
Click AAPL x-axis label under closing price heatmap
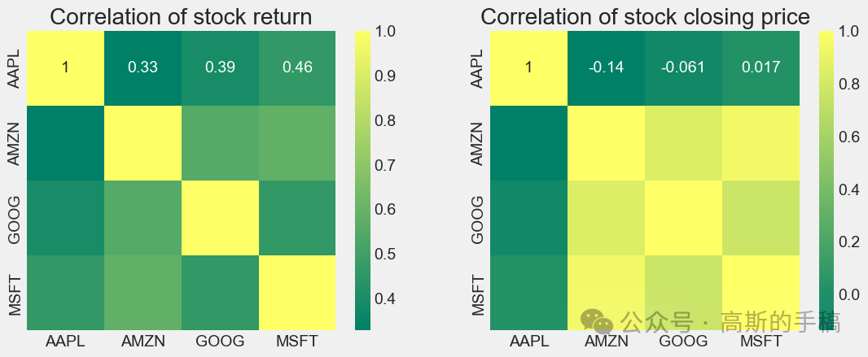[x=530, y=342]
